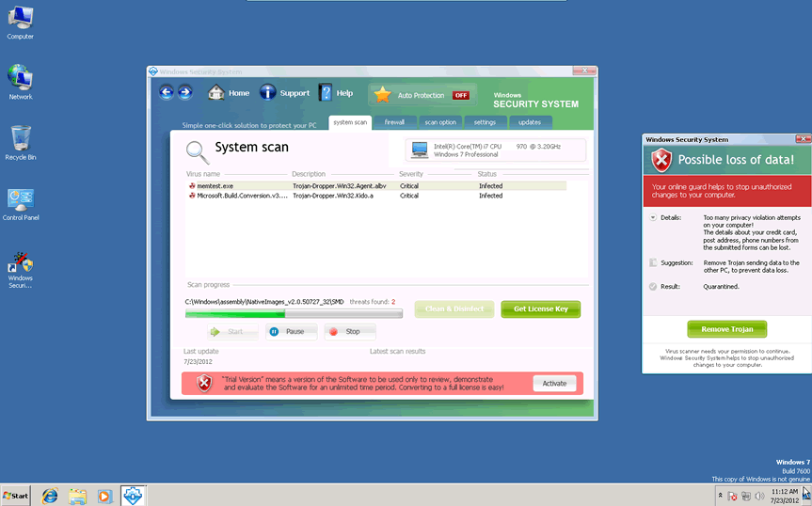Click the Remove Trojan button

pyautogui.click(x=726, y=329)
